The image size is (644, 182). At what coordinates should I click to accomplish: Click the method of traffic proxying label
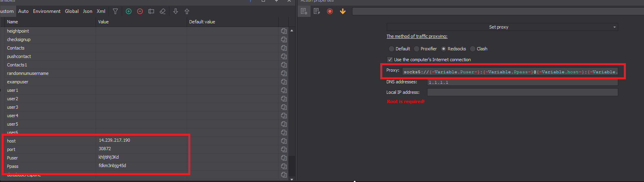click(417, 36)
